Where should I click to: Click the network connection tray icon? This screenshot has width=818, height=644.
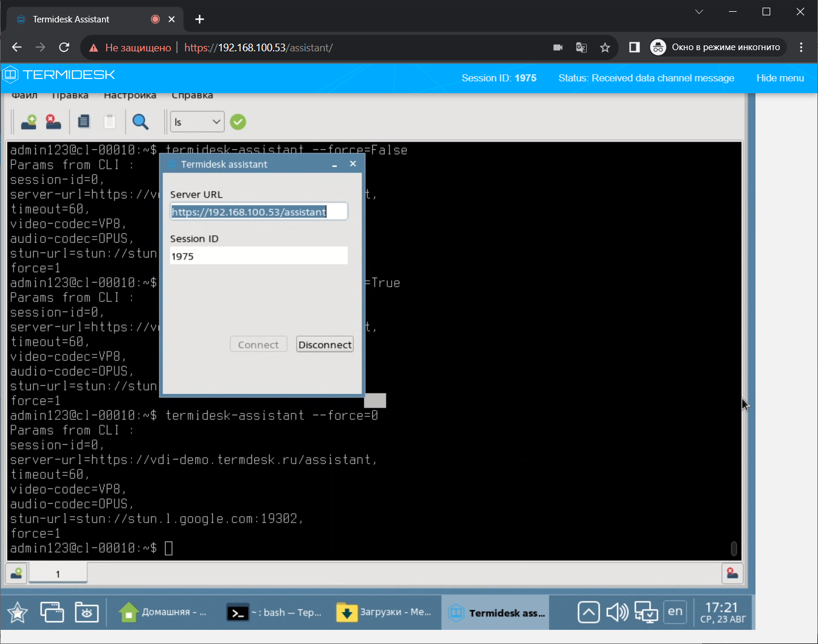[646, 612]
